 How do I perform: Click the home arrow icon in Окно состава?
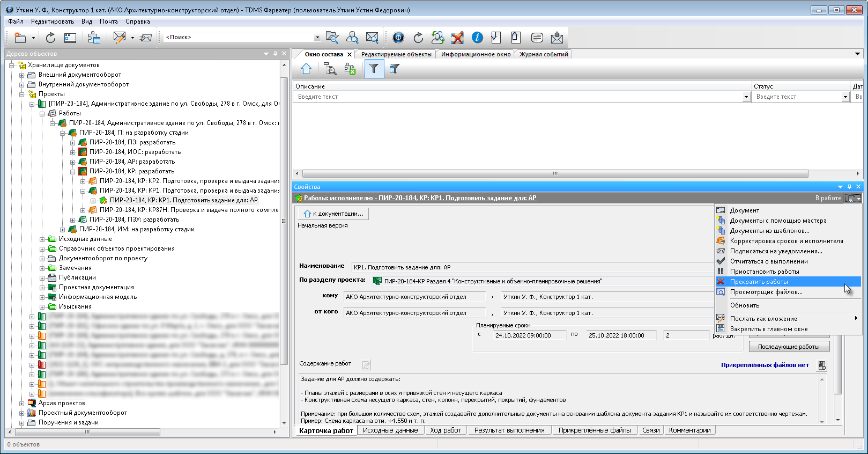pos(306,69)
